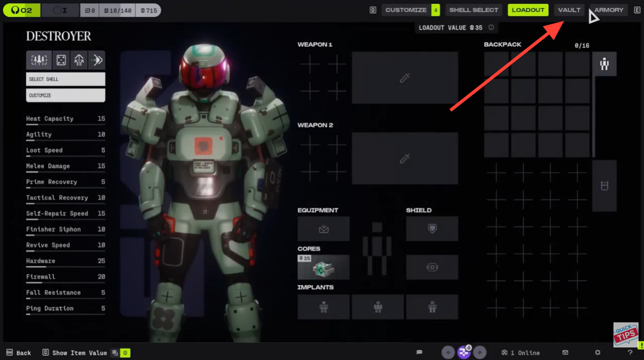Switch backpack to character inventory view
Screen dimensions: 644x360
604,64
